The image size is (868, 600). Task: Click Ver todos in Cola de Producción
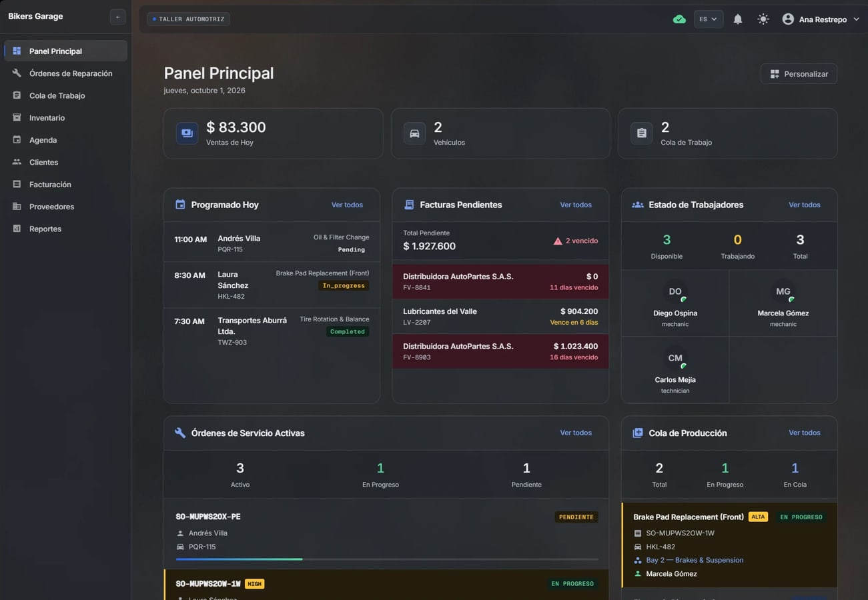805,433
